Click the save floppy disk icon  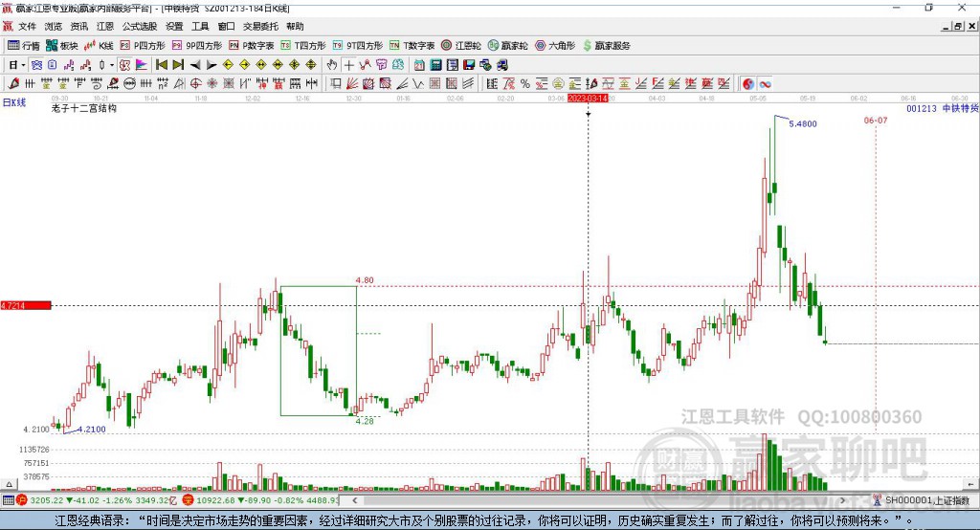(x=469, y=65)
